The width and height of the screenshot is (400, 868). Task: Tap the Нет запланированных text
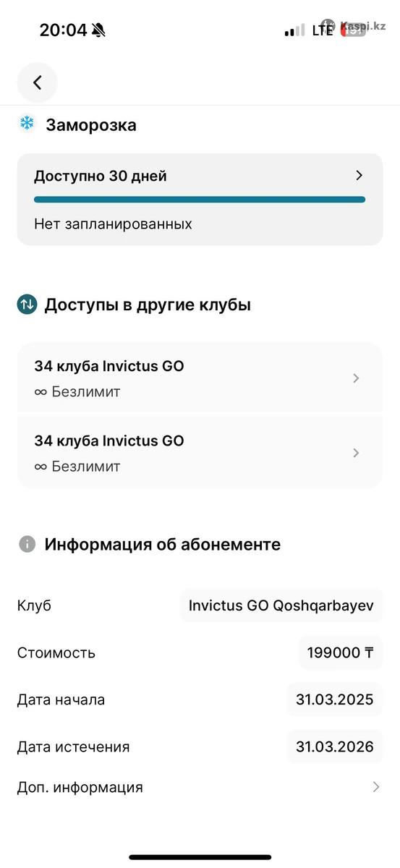click(113, 224)
